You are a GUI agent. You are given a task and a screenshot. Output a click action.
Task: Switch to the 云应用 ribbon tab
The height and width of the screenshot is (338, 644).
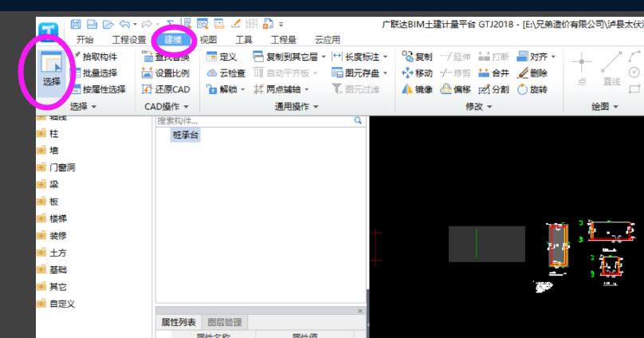click(x=328, y=40)
